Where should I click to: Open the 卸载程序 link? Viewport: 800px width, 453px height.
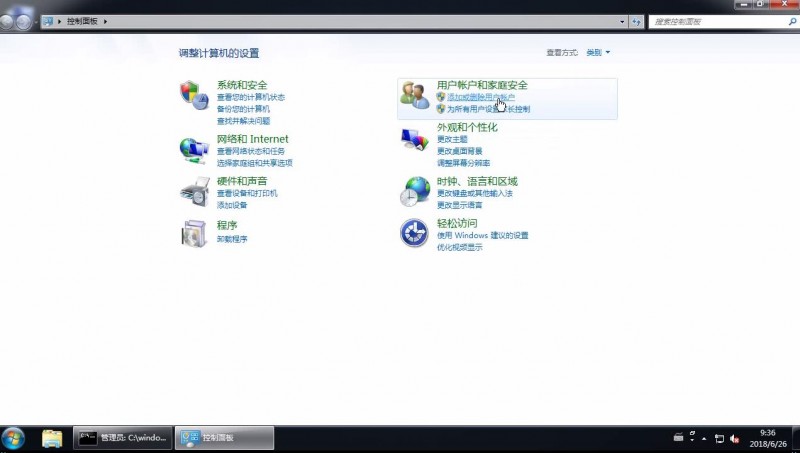[232, 239]
